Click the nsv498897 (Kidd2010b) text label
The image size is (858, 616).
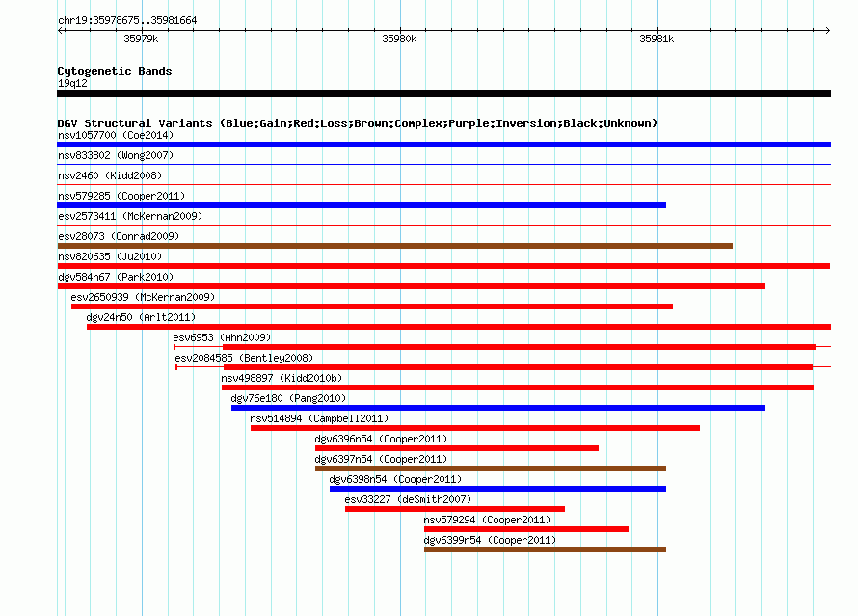pyautogui.click(x=282, y=378)
